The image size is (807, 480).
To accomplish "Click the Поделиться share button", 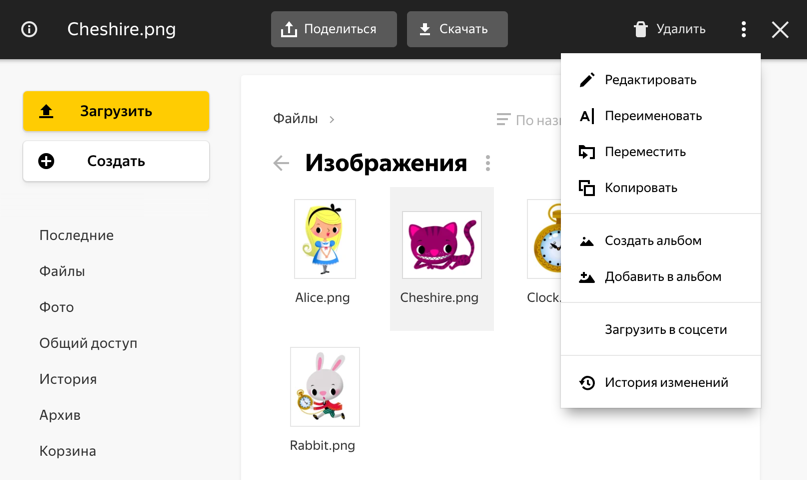I will tap(334, 29).
